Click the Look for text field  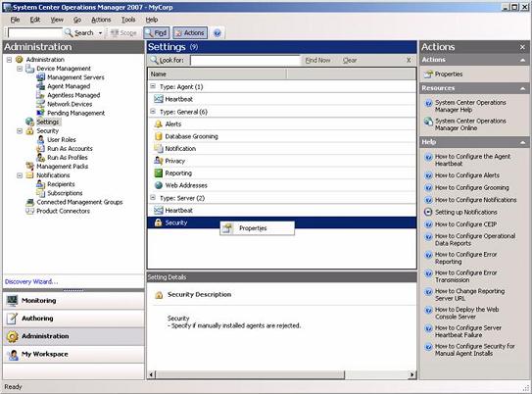click(x=245, y=61)
